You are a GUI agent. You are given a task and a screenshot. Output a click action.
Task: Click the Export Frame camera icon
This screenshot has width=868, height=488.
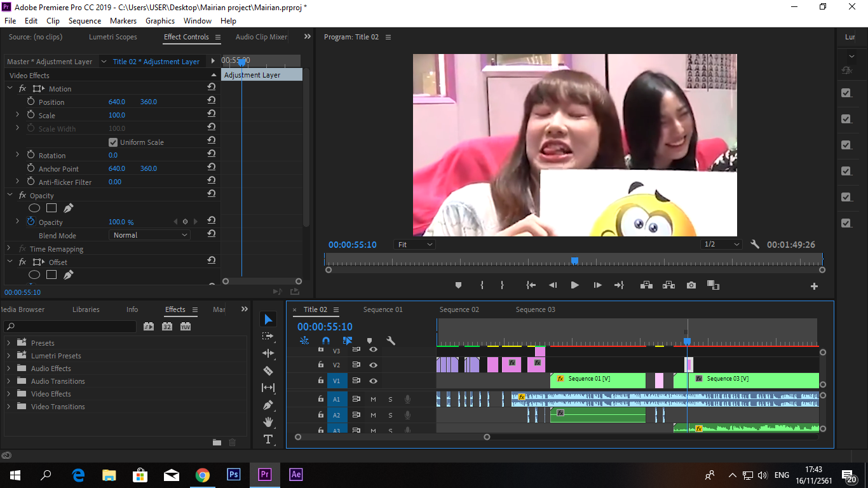click(x=691, y=285)
